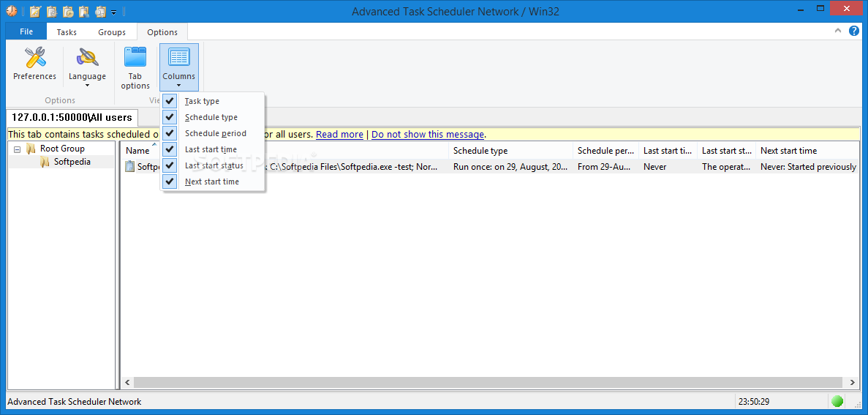Collapse the Root Group tree node
The image size is (868, 415).
[17, 149]
